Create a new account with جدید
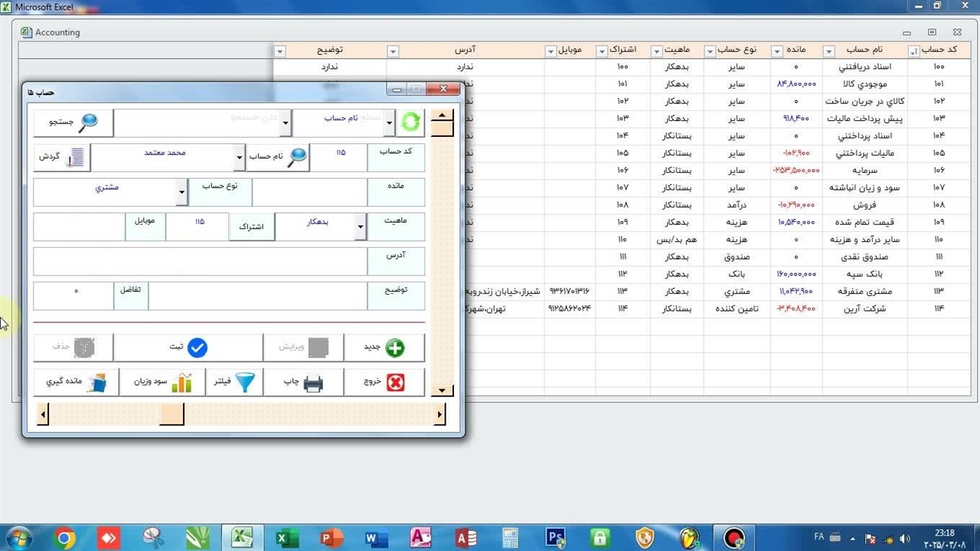The width and height of the screenshot is (980, 551). pos(384,348)
